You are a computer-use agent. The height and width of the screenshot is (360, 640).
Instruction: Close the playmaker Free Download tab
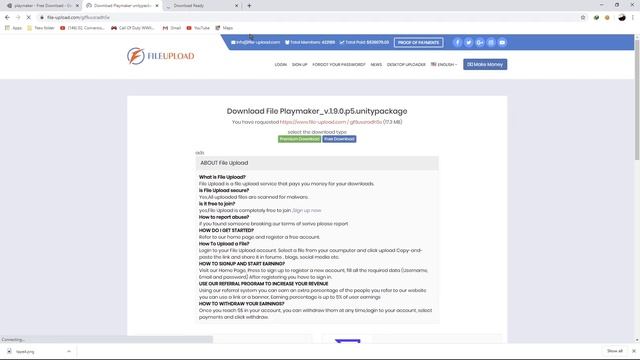coord(77,6)
